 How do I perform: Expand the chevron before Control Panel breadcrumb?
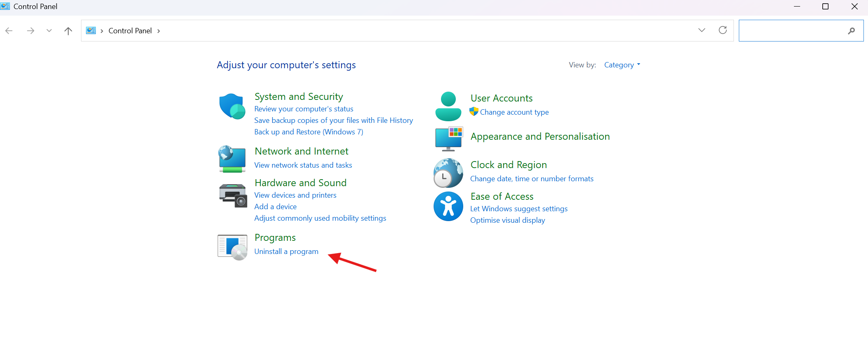(102, 31)
